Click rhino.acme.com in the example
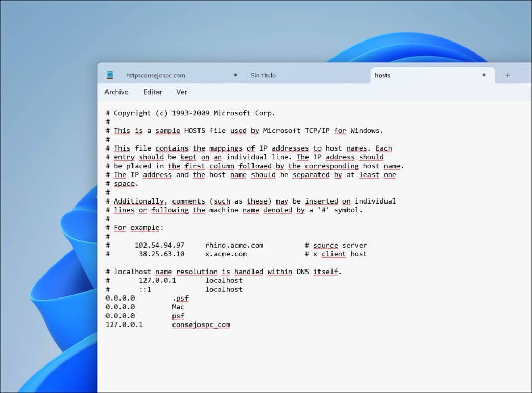 click(x=234, y=245)
